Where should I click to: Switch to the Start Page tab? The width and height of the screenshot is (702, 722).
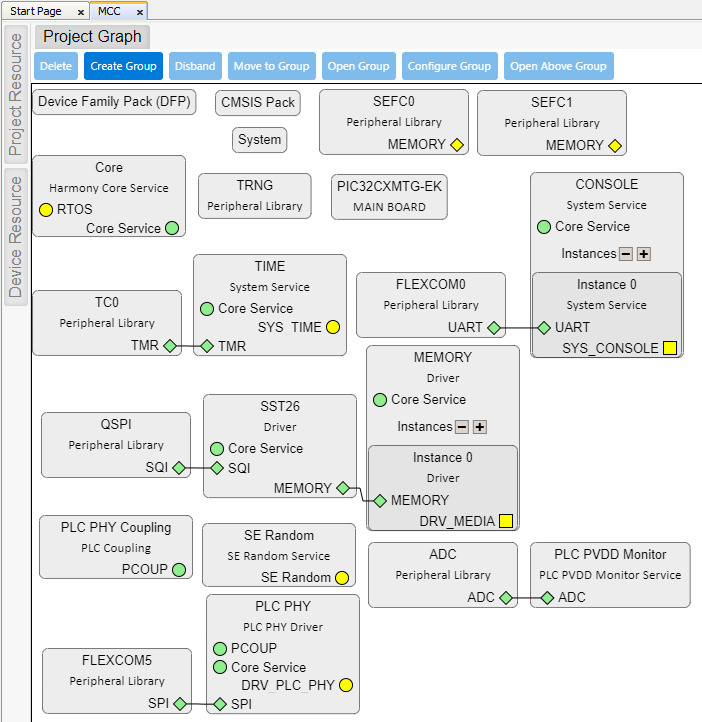coord(36,11)
